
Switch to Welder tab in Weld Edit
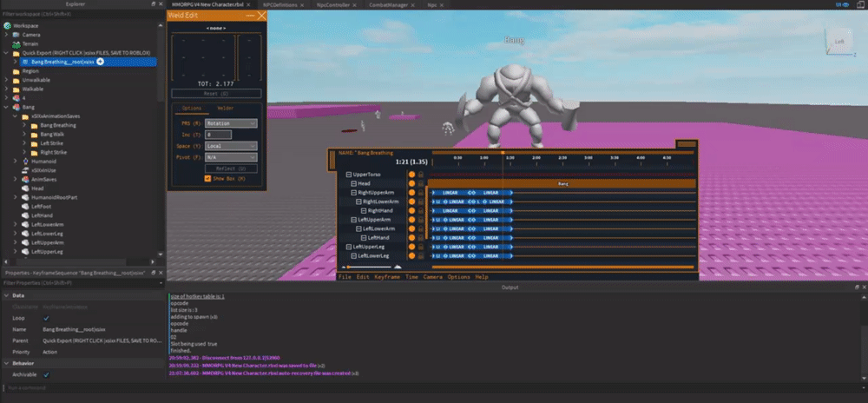coord(226,108)
